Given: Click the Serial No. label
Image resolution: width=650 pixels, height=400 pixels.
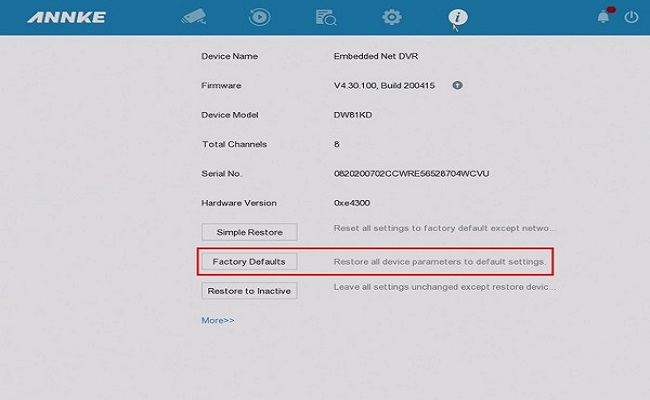Looking at the screenshot, I should (x=222, y=174).
